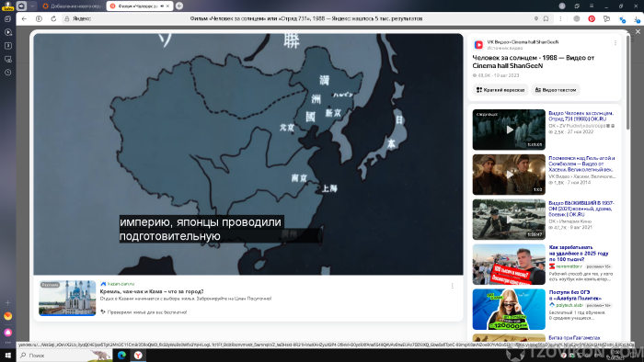Click the round account avatar in title bar
This screenshot has height=362, width=644.
(x=562, y=6)
